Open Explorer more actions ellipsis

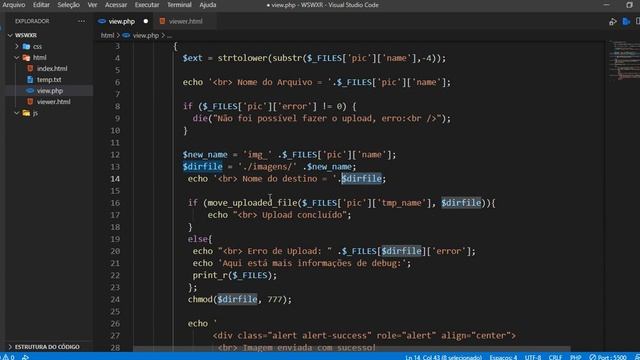[81, 21]
